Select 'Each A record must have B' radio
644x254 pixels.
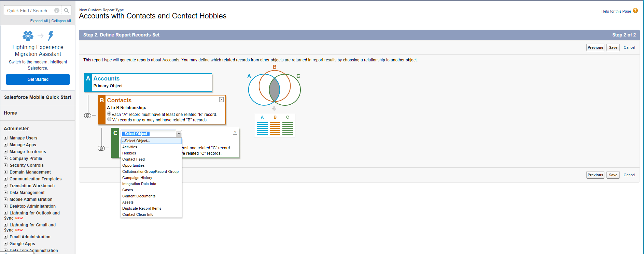pyautogui.click(x=109, y=114)
